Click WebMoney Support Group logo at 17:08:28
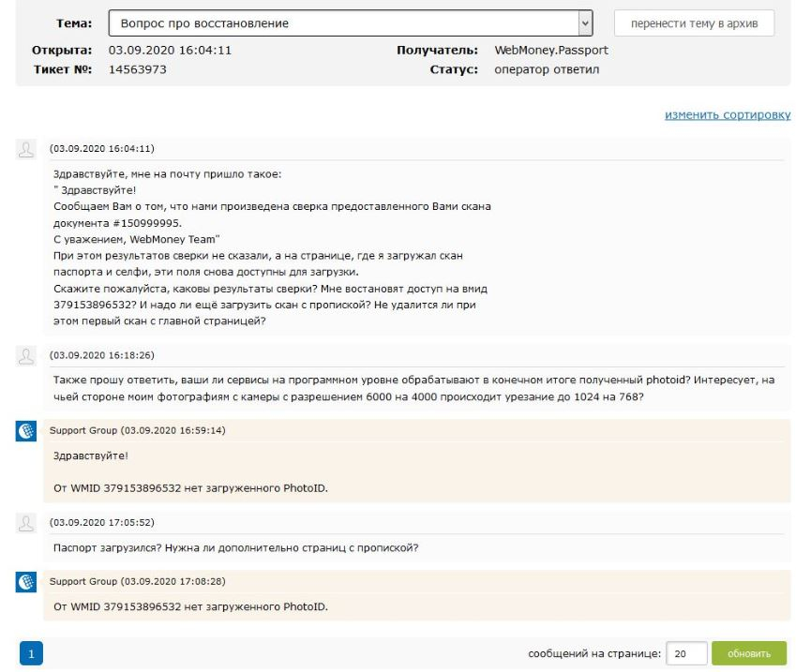This screenshot has width=796, height=672. point(26,582)
